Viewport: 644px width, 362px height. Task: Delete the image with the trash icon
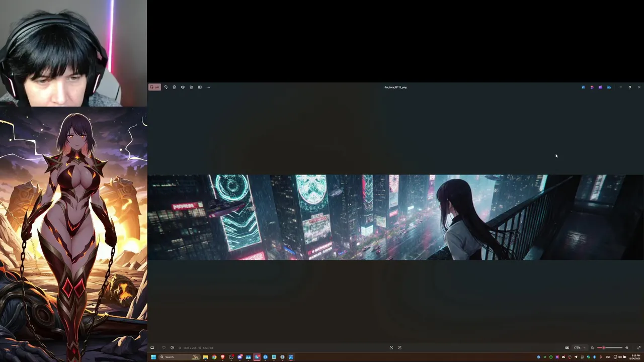pyautogui.click(x=174, y=87)
